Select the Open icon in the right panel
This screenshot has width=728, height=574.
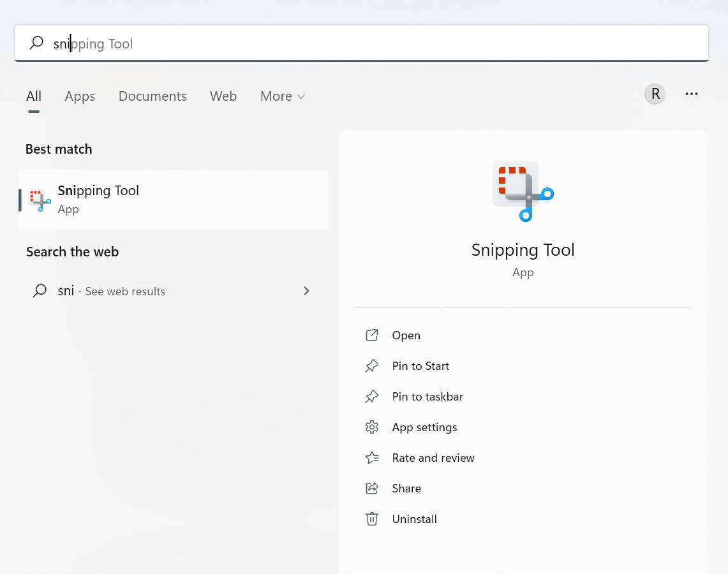[372, 335]
